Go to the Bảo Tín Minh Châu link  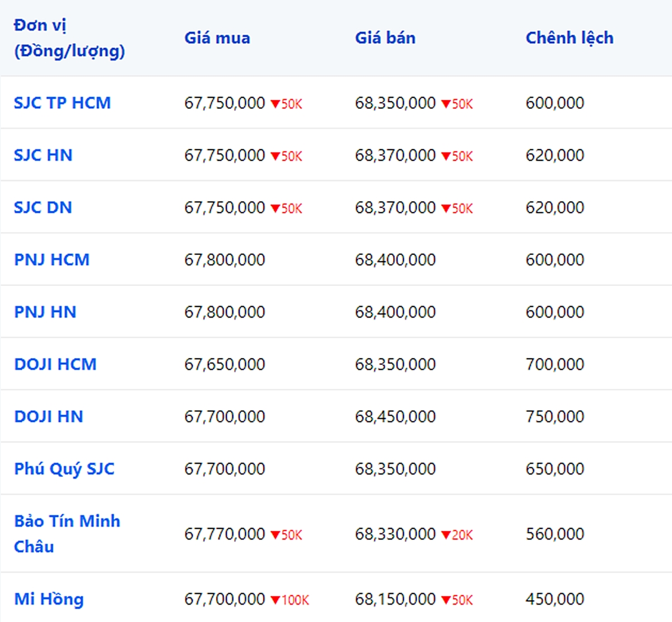click(67, 534)
